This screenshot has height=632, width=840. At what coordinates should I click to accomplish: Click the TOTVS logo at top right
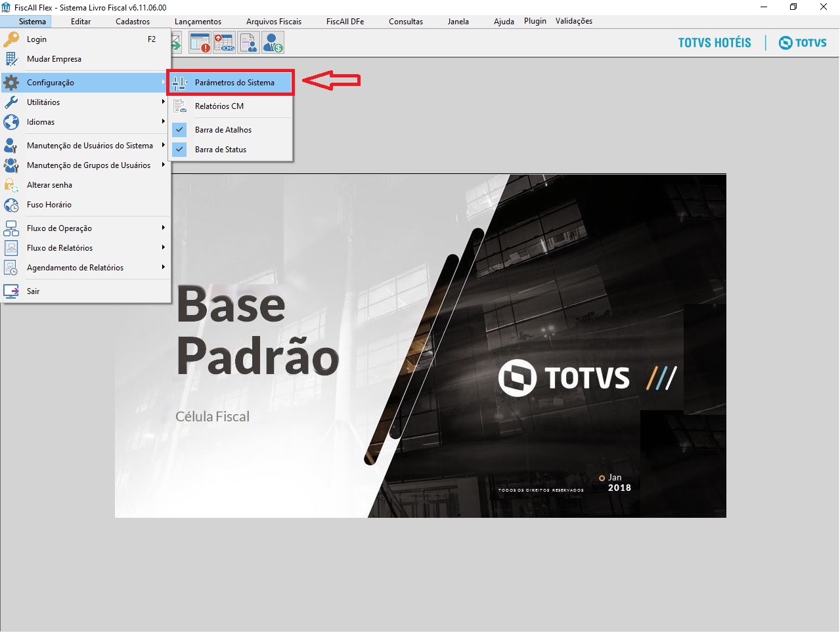click(803, 43)
